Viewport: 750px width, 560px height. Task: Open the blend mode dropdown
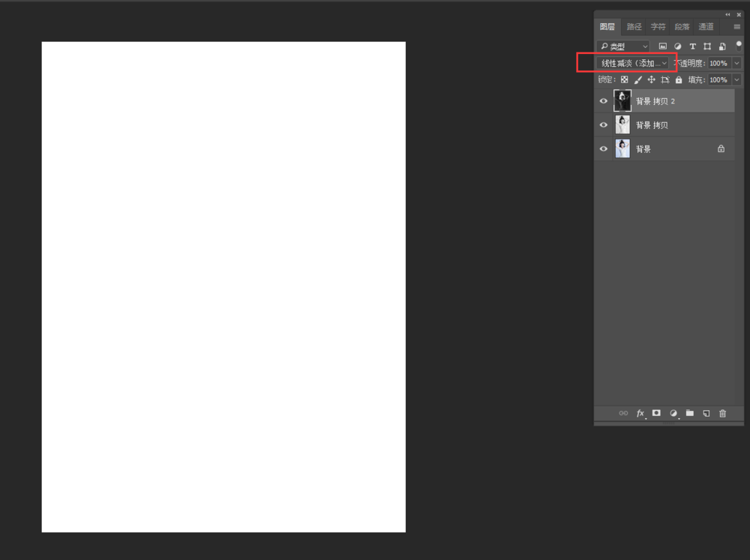pos(628,62)
